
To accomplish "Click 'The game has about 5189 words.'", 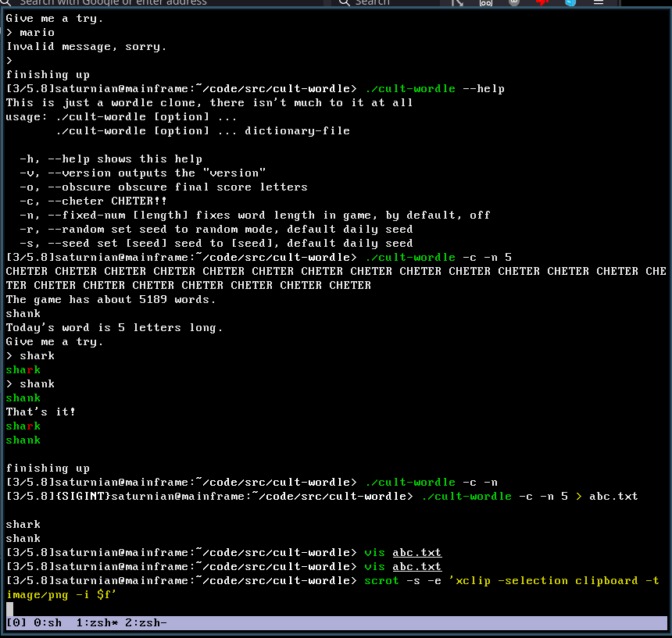I will (x=111, y=300).
